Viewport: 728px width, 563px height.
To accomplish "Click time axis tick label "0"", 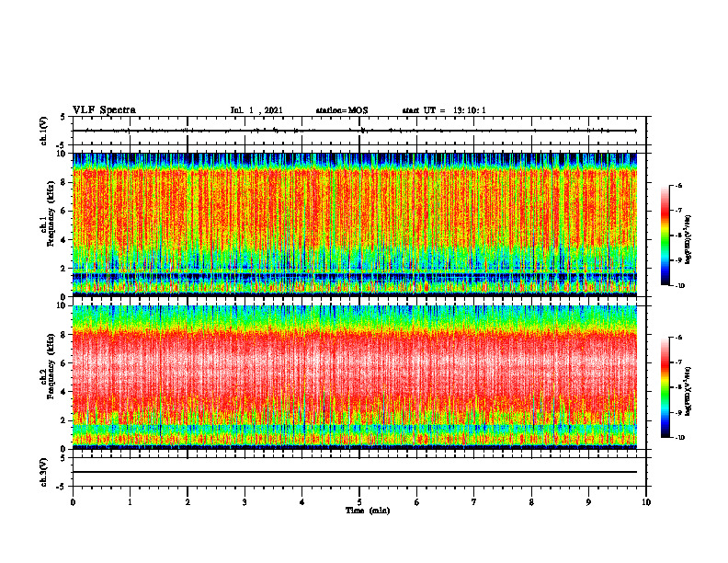I will point(73,502).
